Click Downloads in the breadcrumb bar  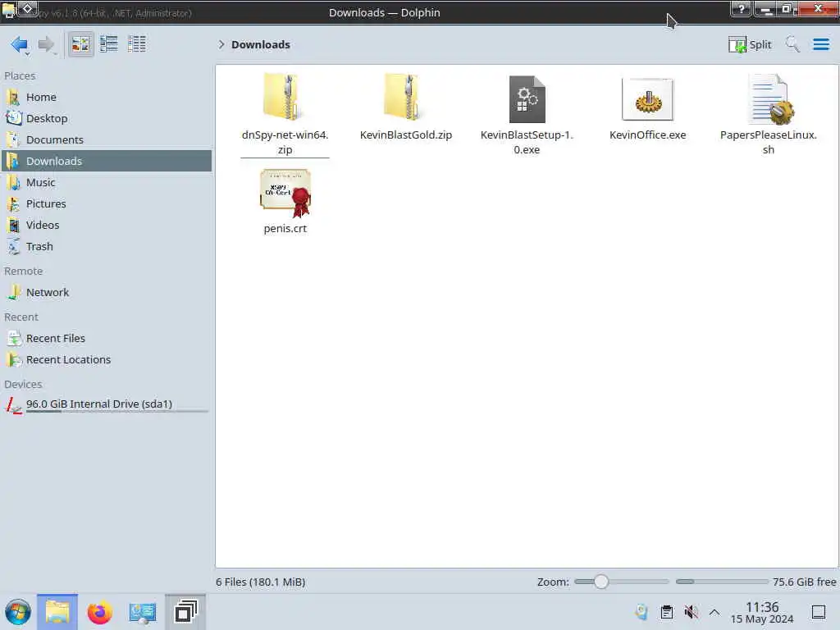click(260, 44)
